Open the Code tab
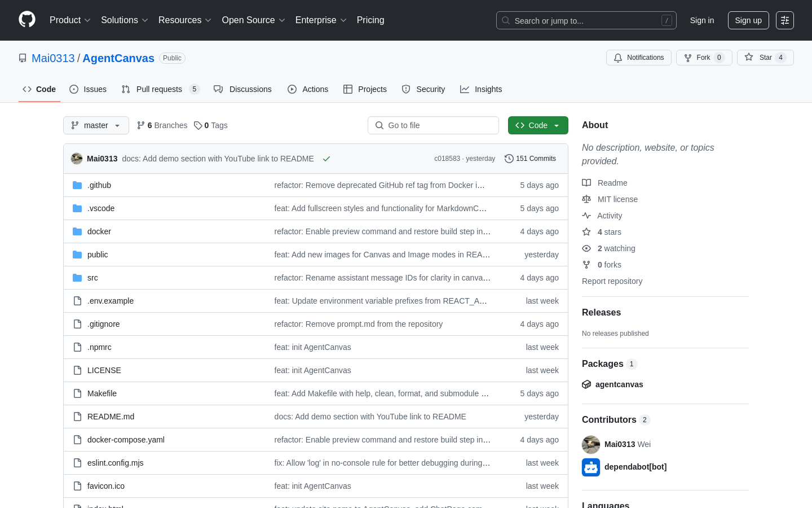The height and width of the screenshot is (508, 812). coord(39,89)
